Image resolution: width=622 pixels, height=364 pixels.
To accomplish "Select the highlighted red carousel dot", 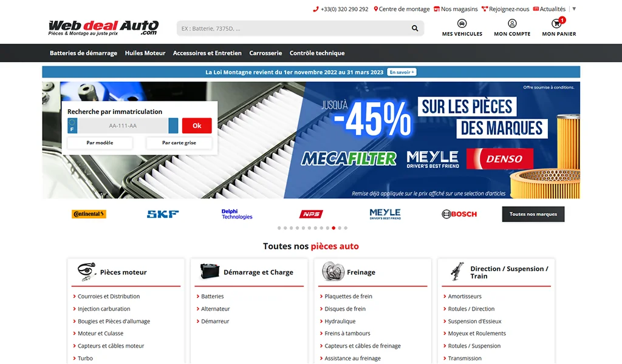I will (333, 228).
